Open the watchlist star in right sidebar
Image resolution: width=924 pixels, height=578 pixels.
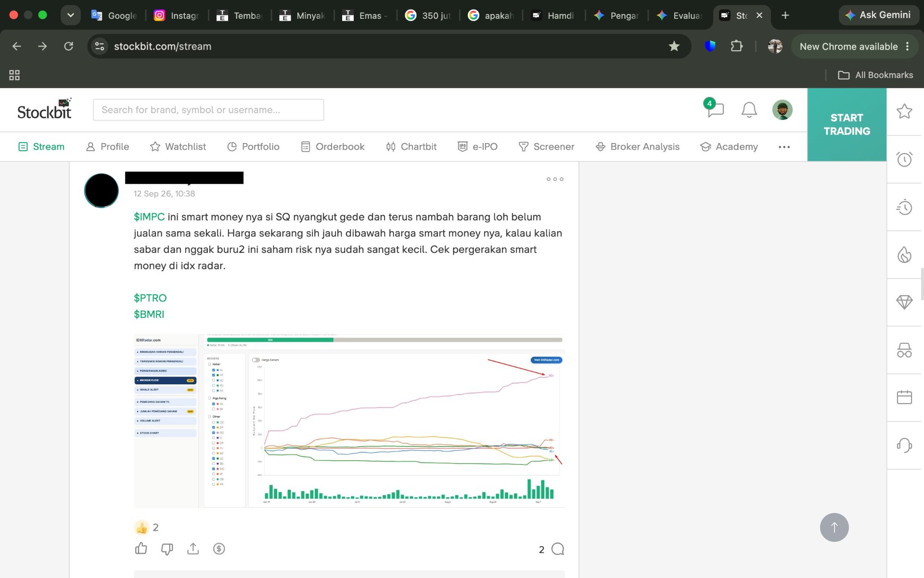click(904, 111)
